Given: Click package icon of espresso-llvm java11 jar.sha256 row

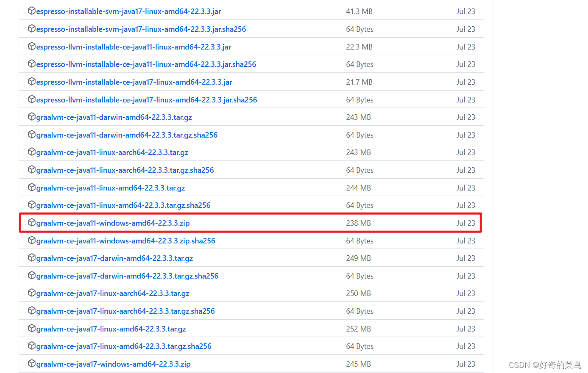Looking at the screenshot, I should (x=31, y=64).
